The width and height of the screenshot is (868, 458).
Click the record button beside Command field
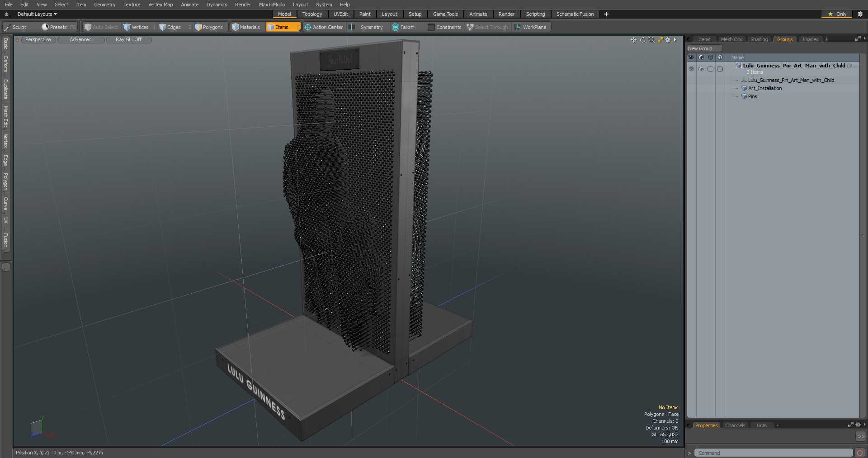pyautogui.click(x=860, y=453)
